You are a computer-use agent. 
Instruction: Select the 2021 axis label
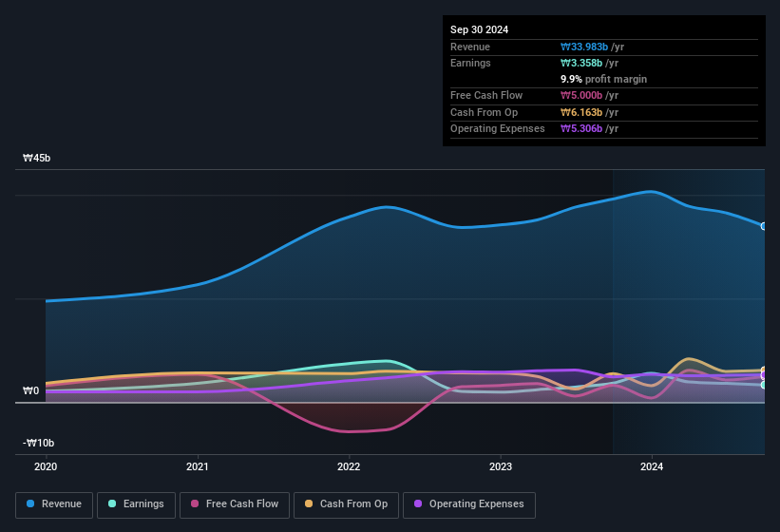pyautogui.click(x=198, y=466)
